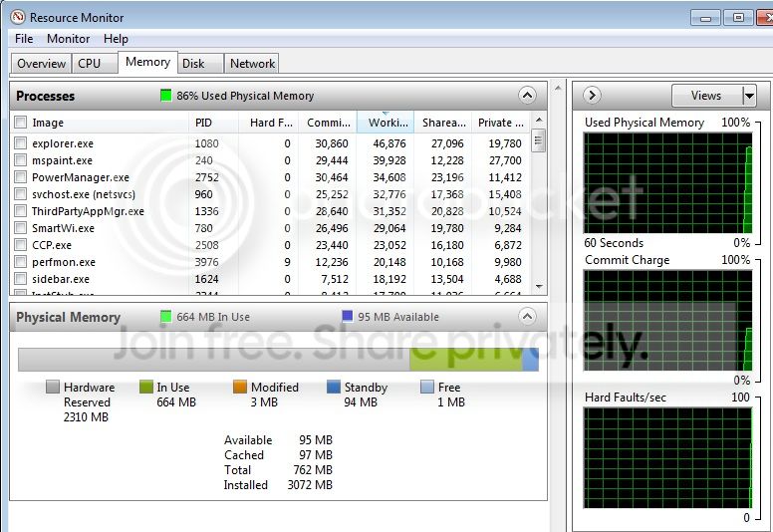
Task: Collapse the Physical Memory section chevron
Action: point(527,316)
